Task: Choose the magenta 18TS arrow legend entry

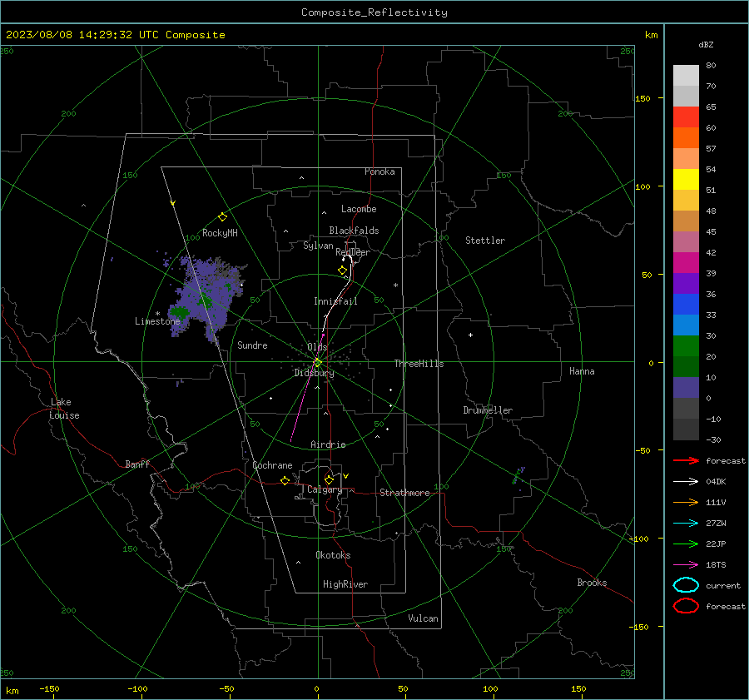Action: (x=686, y=565)
